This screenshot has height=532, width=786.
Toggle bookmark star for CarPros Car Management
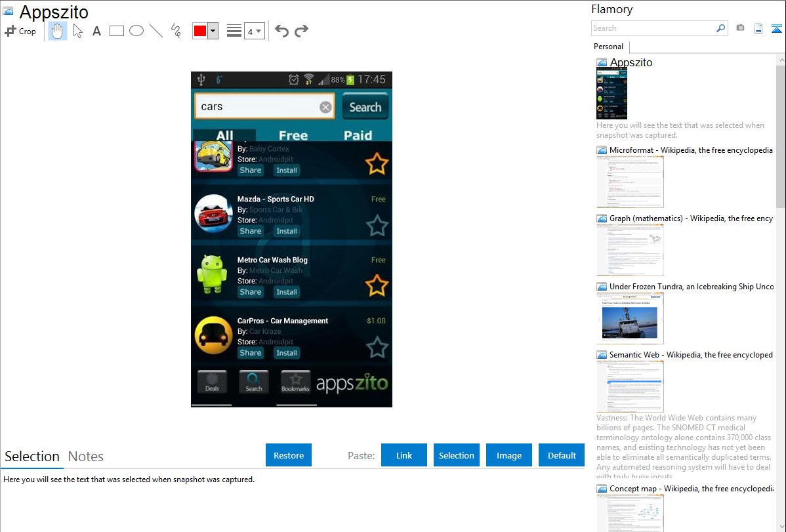click(377, 347)
